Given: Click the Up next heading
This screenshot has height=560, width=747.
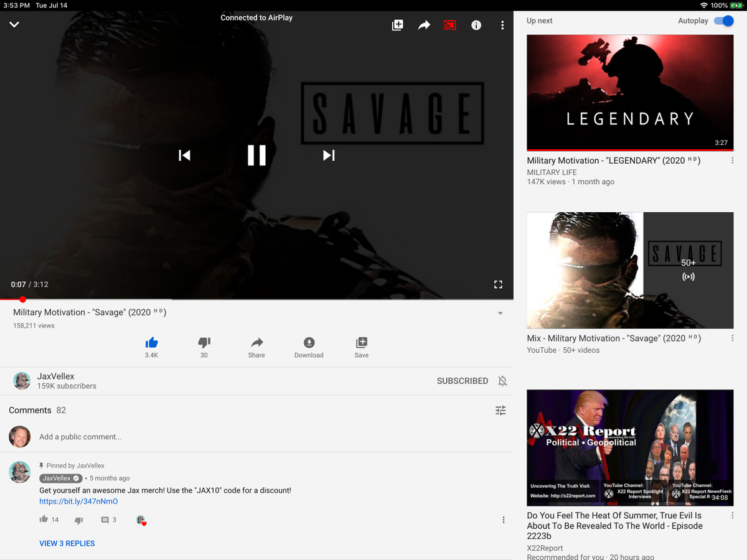Looking at the screenshot, I should 540,21.
